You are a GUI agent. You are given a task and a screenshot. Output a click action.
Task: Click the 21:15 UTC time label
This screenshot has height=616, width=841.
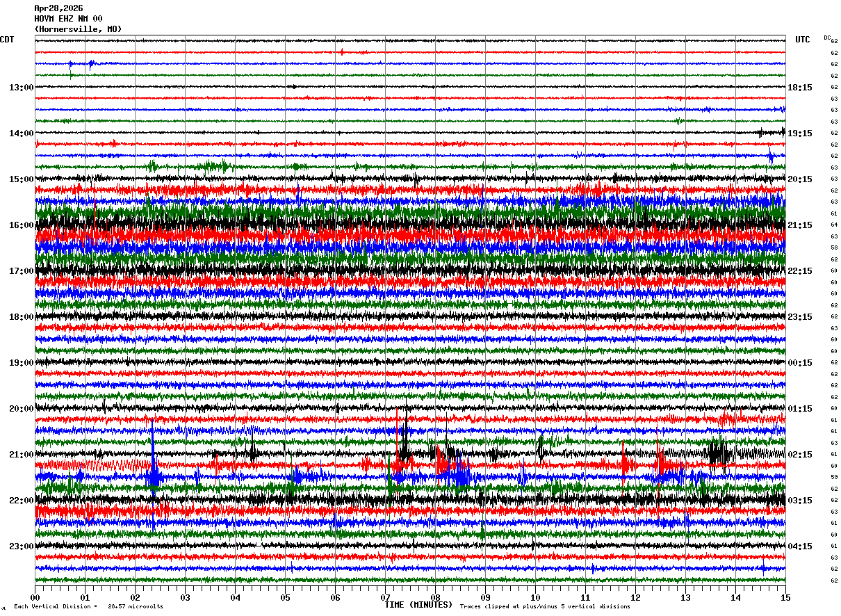coord(800,225)
